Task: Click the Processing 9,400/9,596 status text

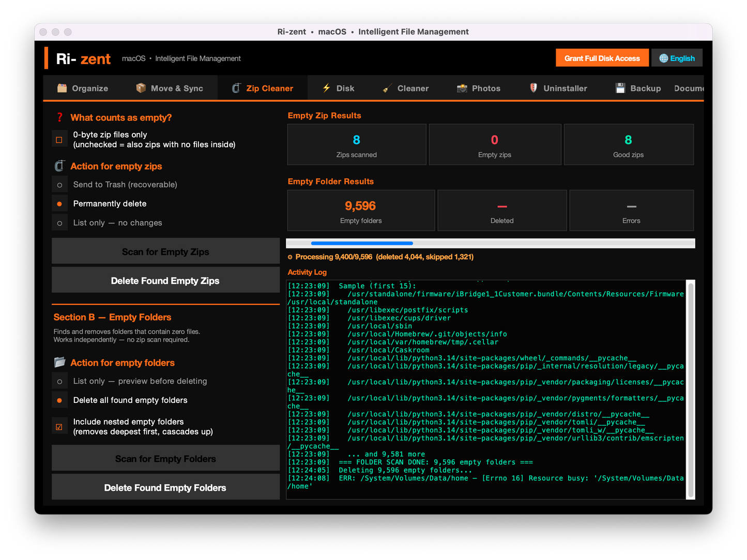Action: point(385,257)
